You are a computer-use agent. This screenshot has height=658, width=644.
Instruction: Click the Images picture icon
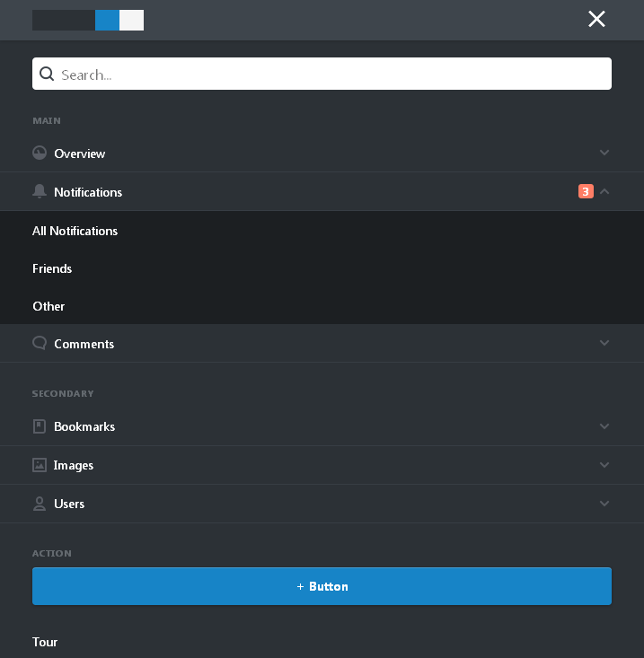coord(40,465)
